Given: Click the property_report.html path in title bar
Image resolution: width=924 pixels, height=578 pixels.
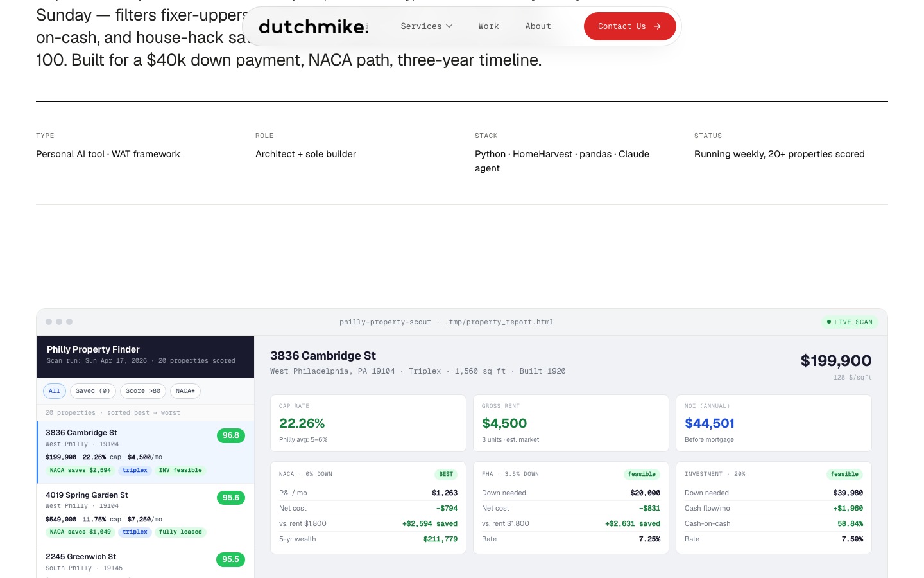Looking at the screenshot, I should click(x=499, y=322).
